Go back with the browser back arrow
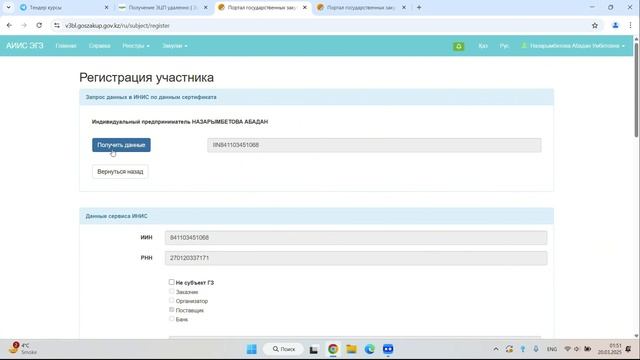 coord(9,25)
